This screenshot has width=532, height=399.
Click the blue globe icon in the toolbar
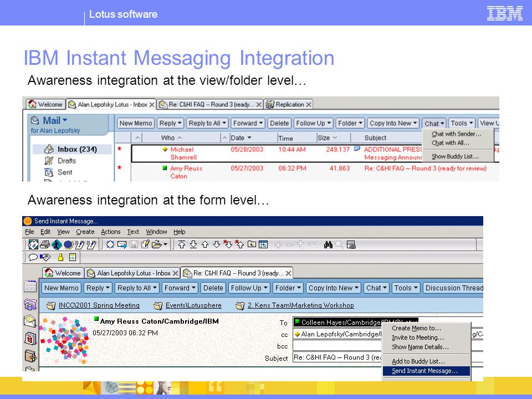pyautogui.click(x=68, y=244)
